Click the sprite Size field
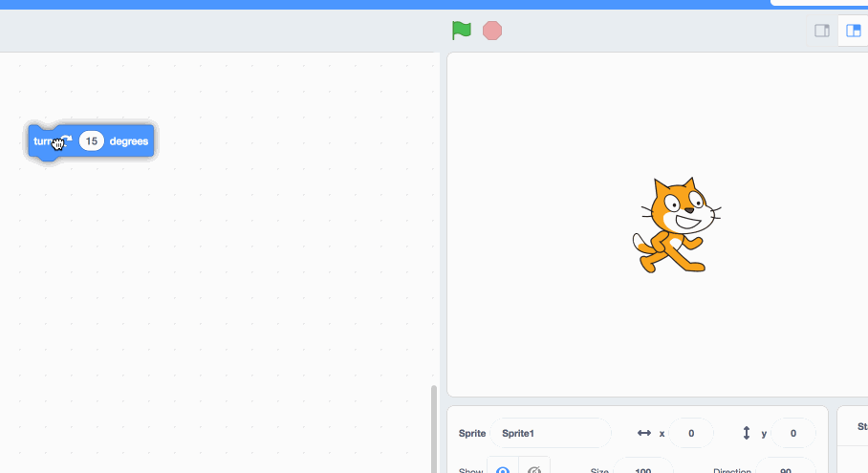The width and height of the screenshot is (868, 473). [642, 467]
